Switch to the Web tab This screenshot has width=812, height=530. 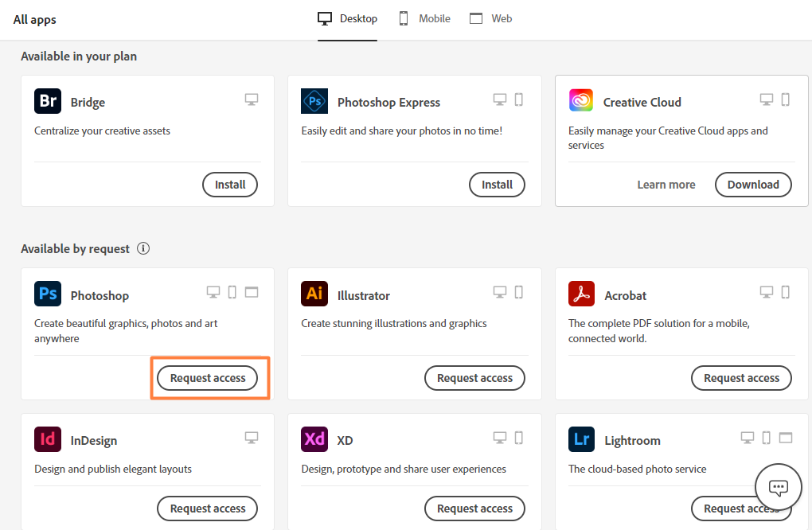coord(490,18)
